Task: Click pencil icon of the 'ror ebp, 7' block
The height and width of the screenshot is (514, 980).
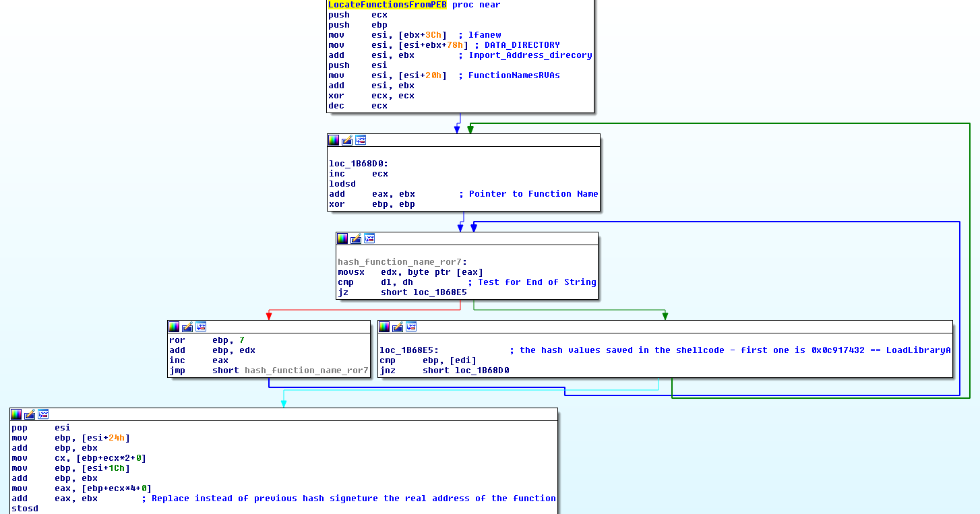Action: pos(187,327)
